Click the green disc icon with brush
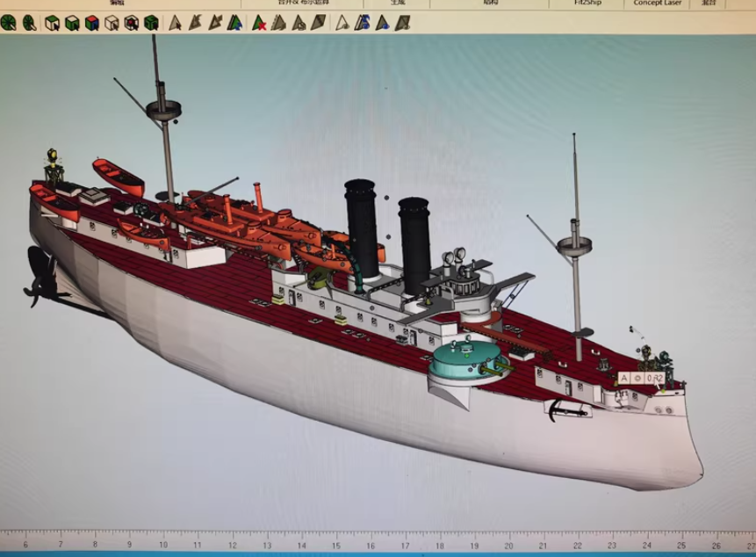This screenshot has width=756, height=557. [x=29, y=23]
